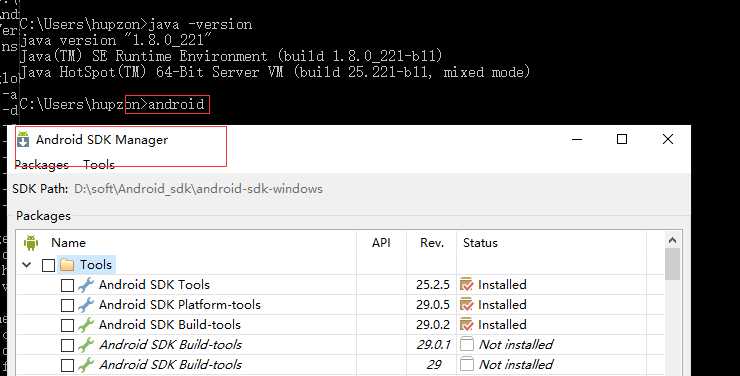Screen dimensions: 740x376
Task: Click the scrollbar up arrow in packages list
Action: pos(673,241)
